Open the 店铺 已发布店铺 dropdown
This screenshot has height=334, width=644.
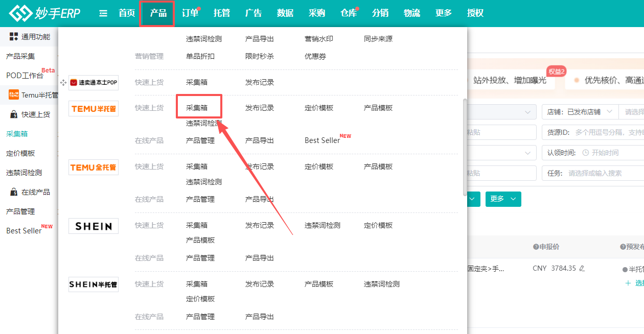pos(580,112)
